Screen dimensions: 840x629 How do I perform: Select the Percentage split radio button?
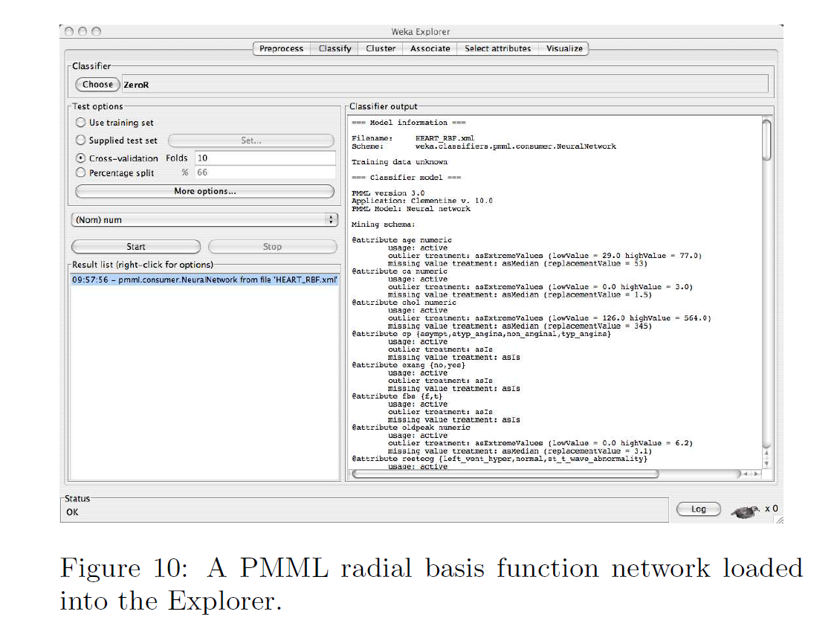80,172
